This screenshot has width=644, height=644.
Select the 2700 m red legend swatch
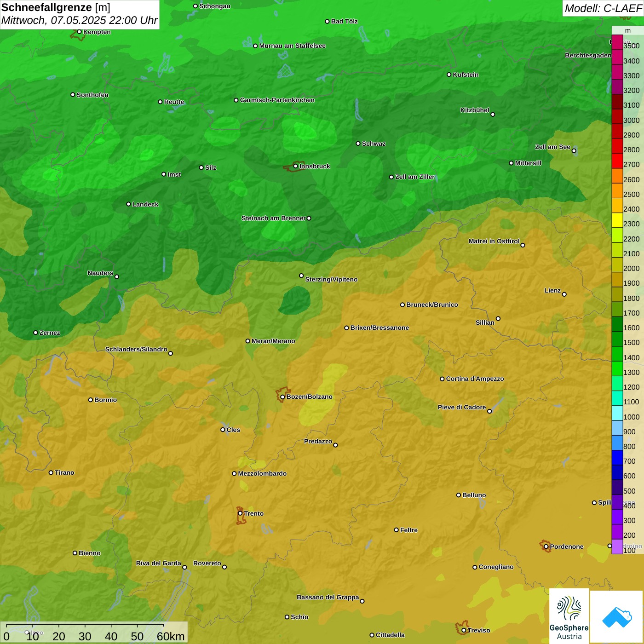point(617,161)
